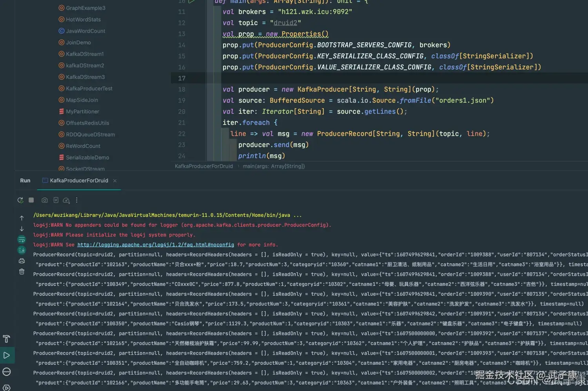Click the "druid2" topic string in code
Viewport: 588px width, 391px height.
(285, 23)
